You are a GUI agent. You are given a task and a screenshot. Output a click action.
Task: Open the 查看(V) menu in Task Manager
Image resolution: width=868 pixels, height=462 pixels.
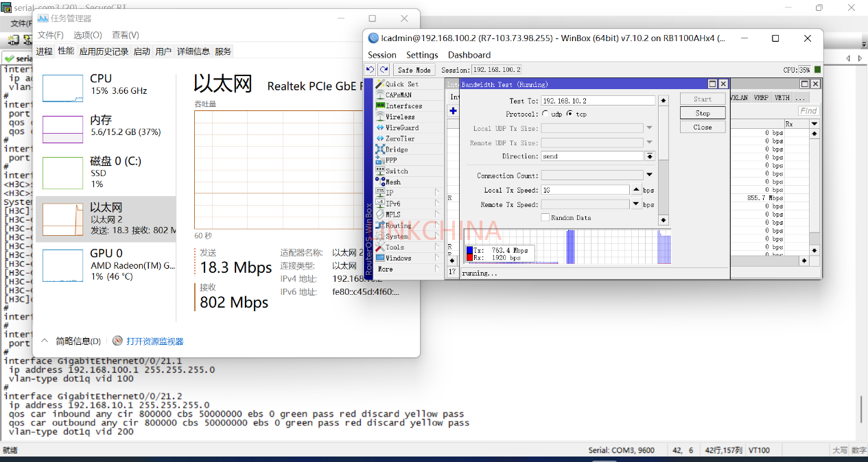point(126,35)
